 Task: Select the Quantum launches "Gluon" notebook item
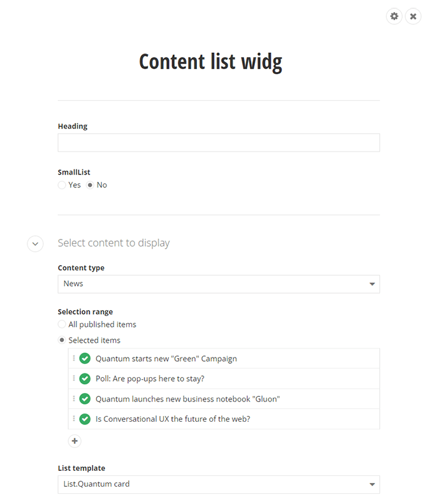tap(187, 399)
